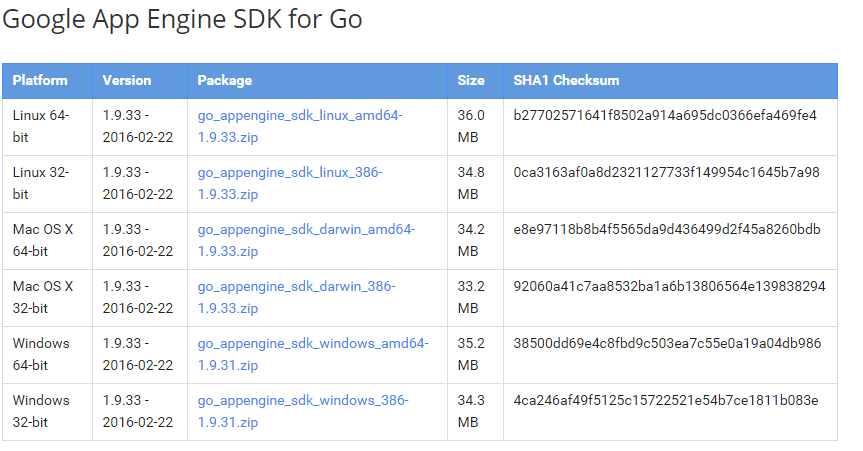Select the Package column header
Screen dimensions: 863x451
tap(224, 81)
